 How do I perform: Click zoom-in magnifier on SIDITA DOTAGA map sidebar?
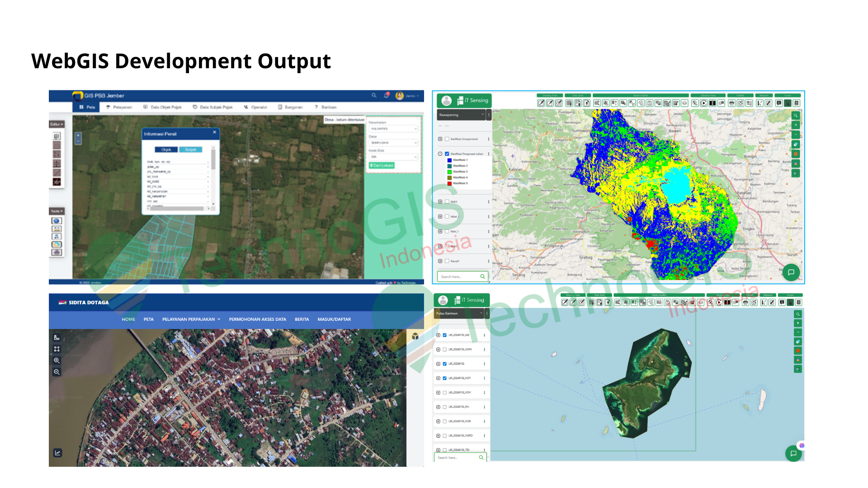[57, 361]
